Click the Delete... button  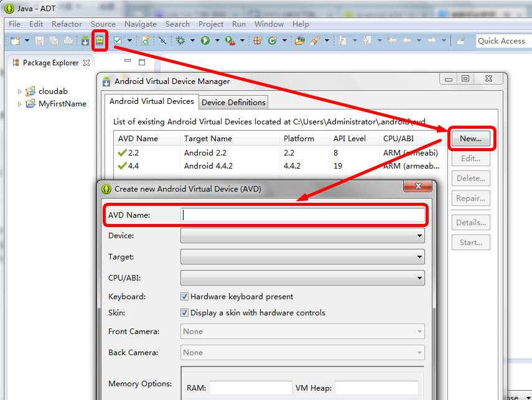470,178
